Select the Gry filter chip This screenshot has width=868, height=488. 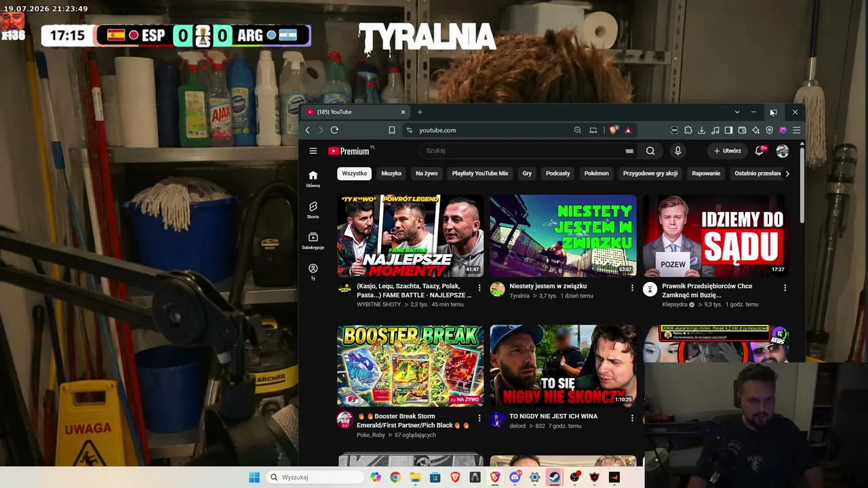(527, 174)
